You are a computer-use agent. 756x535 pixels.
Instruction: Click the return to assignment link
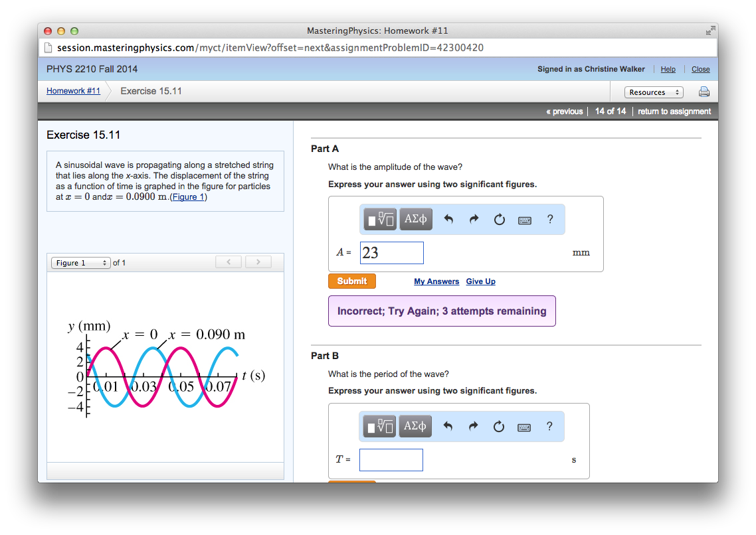tap(674, 111)
